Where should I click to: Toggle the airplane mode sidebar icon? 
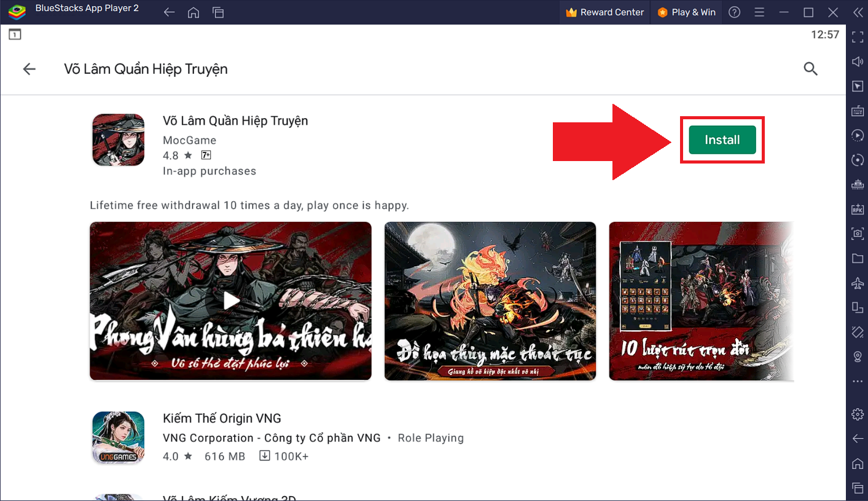click(858, 283)
